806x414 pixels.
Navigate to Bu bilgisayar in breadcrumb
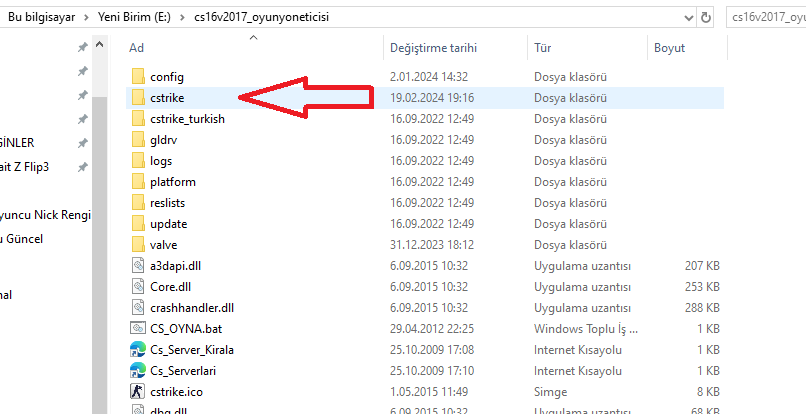click(41, 17)
